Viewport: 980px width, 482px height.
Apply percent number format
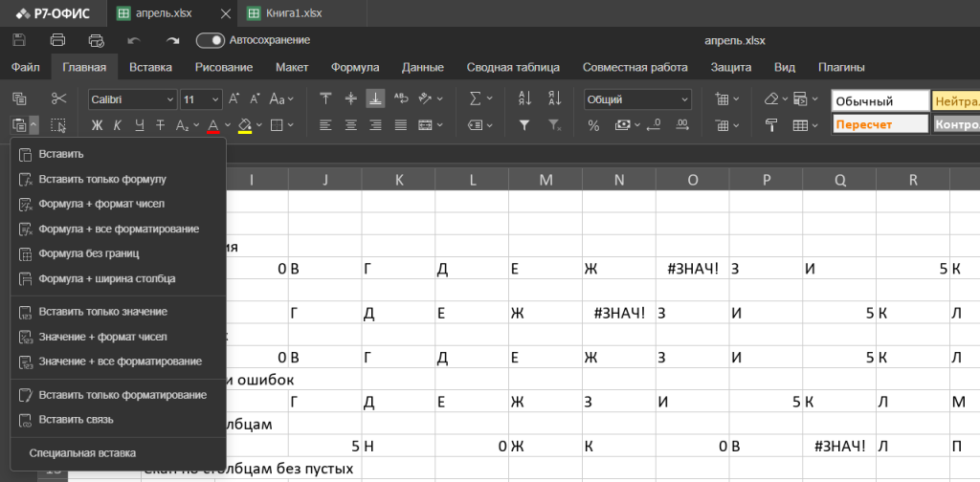coord(593,125)
